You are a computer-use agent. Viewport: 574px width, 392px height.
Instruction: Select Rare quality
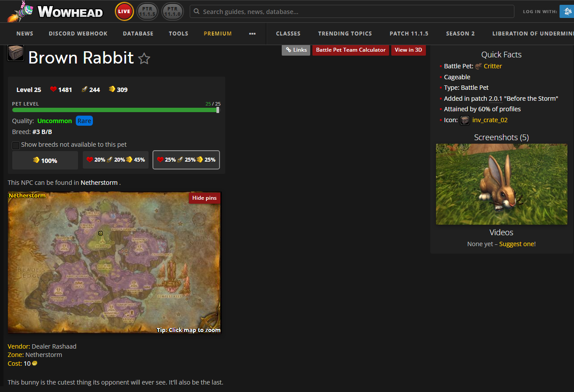(84, 121)
